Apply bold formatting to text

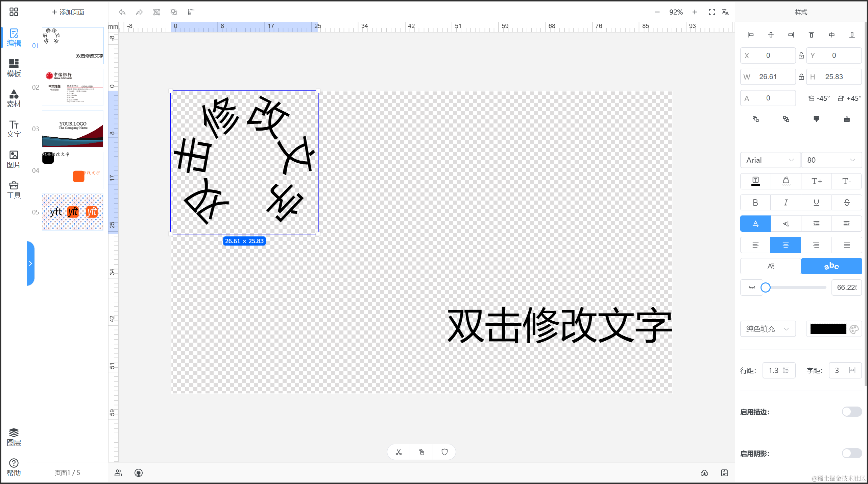click(755, 202)
